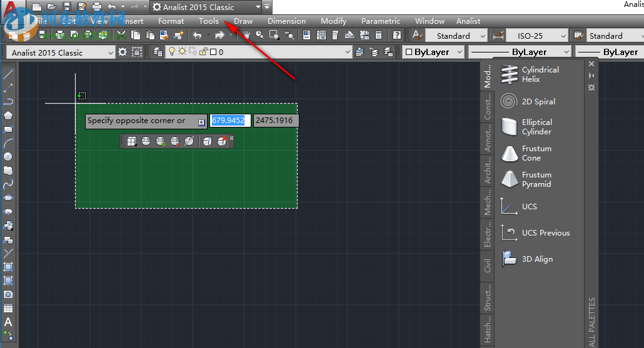Toggle layer 0 freeze/thaw sun icon
Screen dimensions: 644x348
tap(182, 51)
